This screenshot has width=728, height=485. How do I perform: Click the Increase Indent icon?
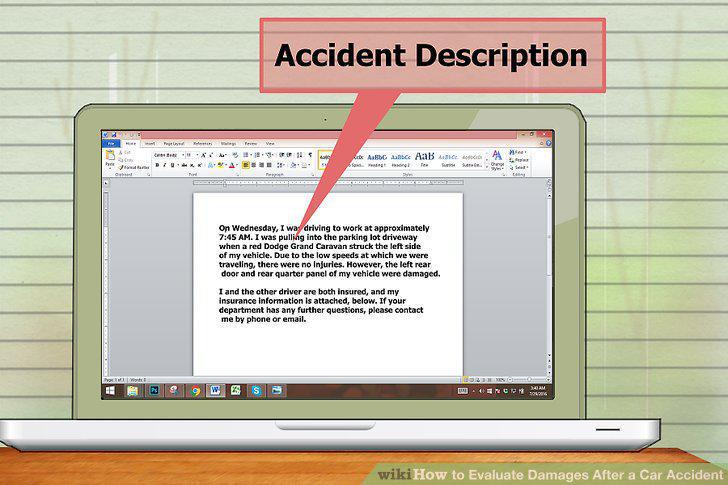(289, 155)
